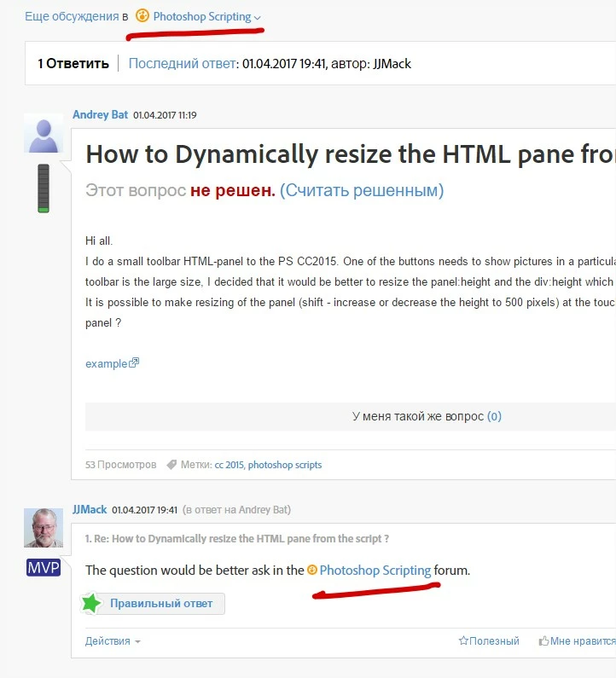Open reply title '1. Re: How to Dynamically resize'
This screenshot has width=616, height=678.
pyautogui.click(x=237, y=539)
